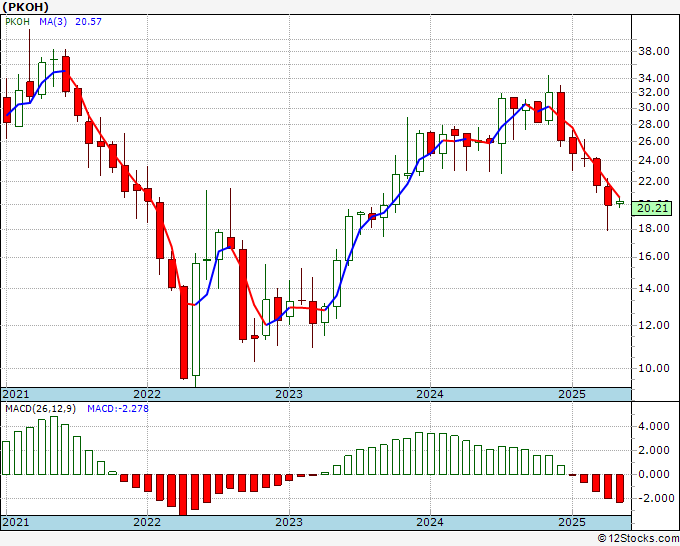Screen dimensions: 680x546
Task: Click the 32.00 price axis label
Action: [654, 92]
